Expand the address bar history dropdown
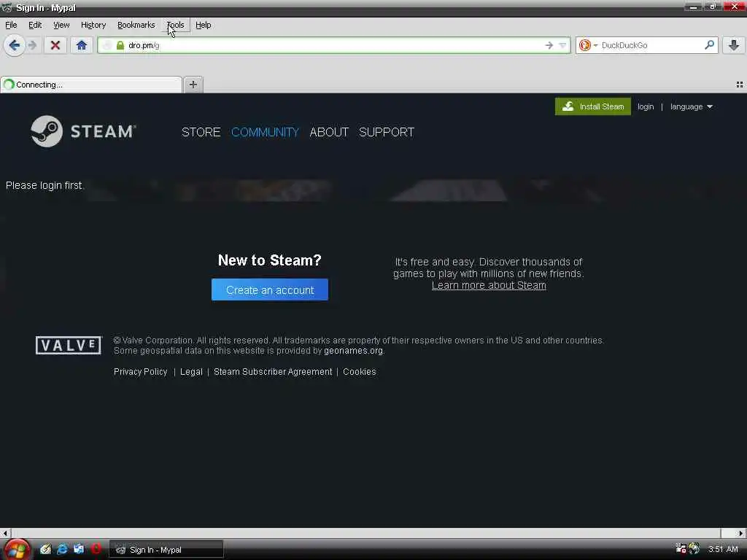This screenshot has width=747, height=560. pos(562,45)
